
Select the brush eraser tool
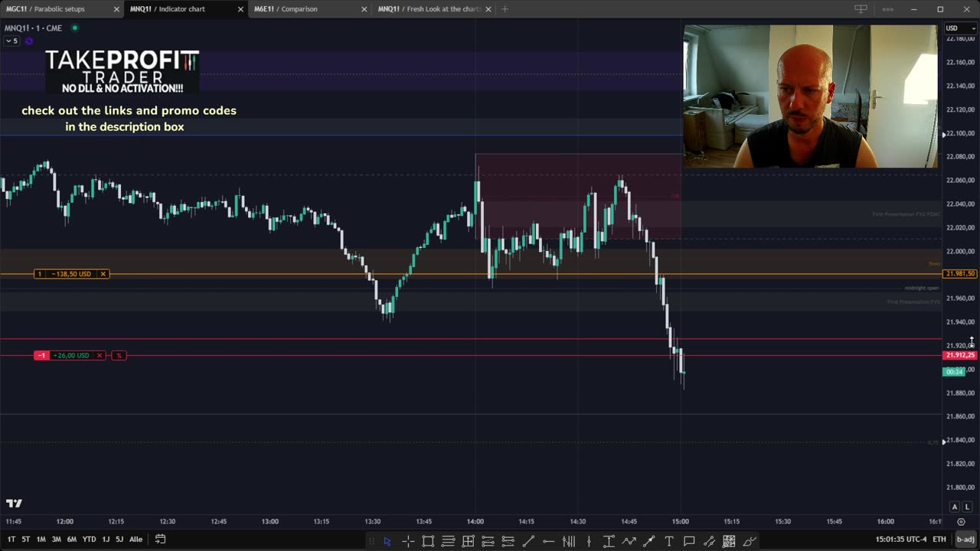point(750,541)
